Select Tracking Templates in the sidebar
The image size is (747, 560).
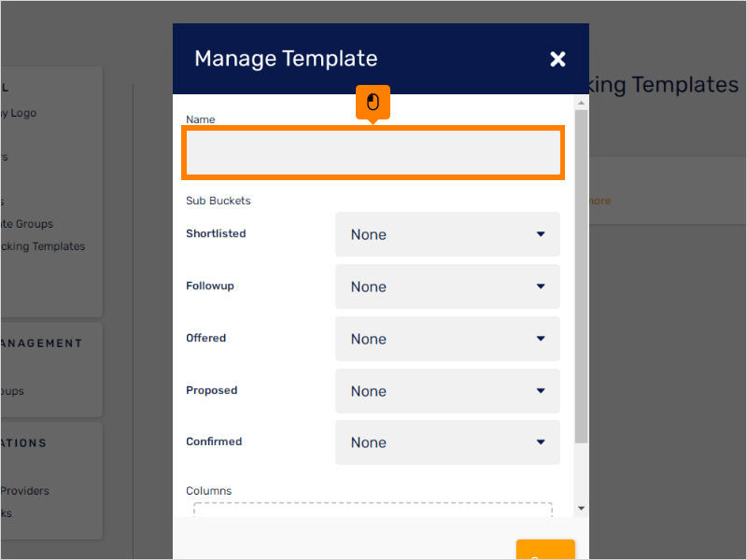point(43,245)
